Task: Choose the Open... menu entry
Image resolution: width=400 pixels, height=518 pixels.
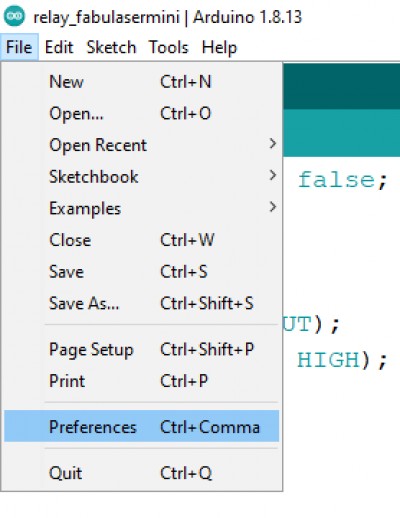Action: (142, 113)
